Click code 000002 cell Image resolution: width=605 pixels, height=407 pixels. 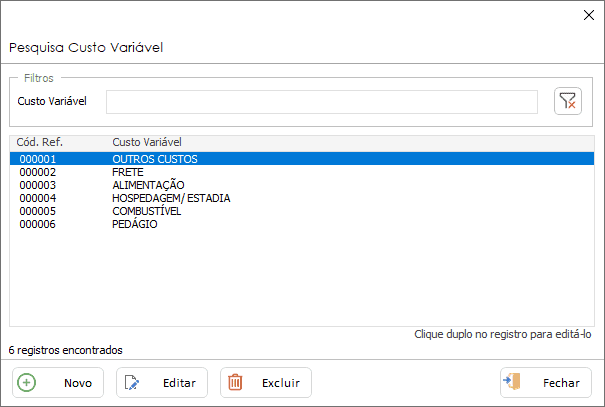tap(37, 172)
